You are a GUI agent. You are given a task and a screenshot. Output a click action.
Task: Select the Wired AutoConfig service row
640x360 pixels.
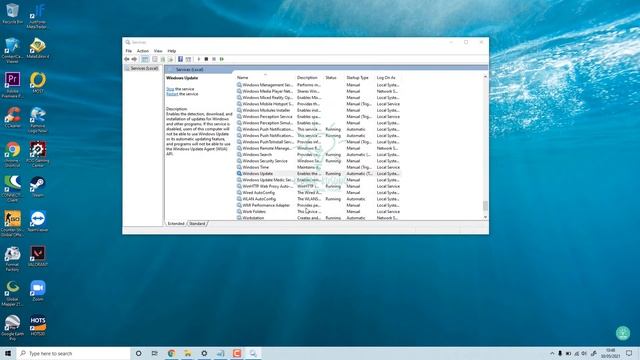(318, 193)
